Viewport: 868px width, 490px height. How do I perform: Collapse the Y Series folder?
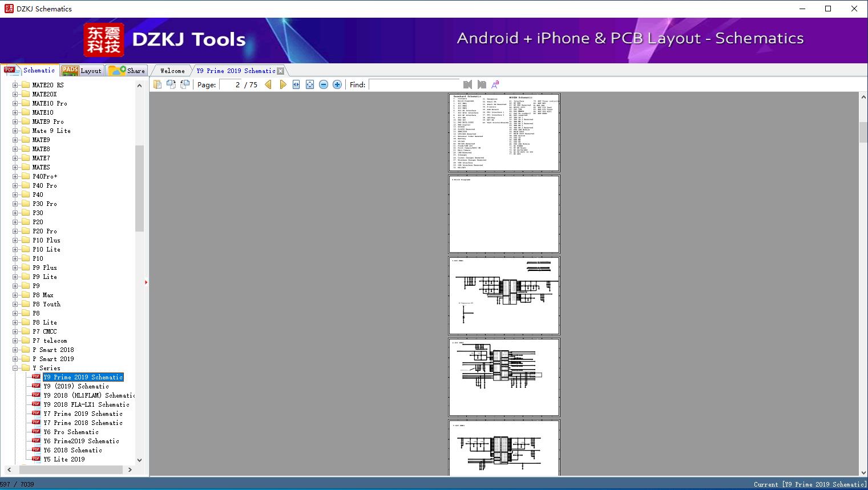click(x=15, y=368)
